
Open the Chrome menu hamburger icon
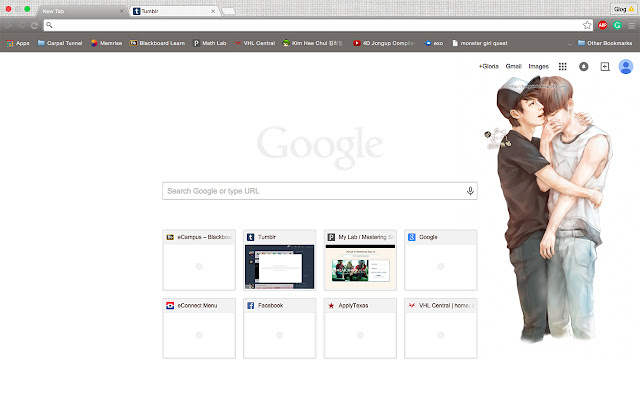(631, 24)
